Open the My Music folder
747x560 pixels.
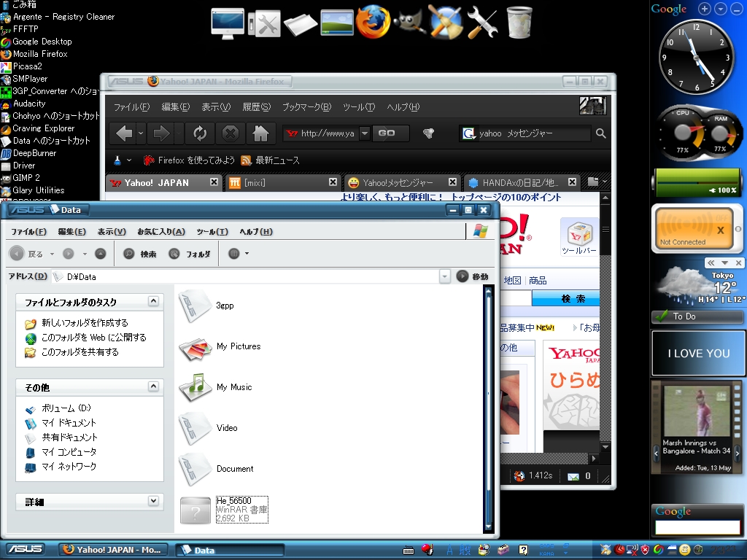click(215, 388)
